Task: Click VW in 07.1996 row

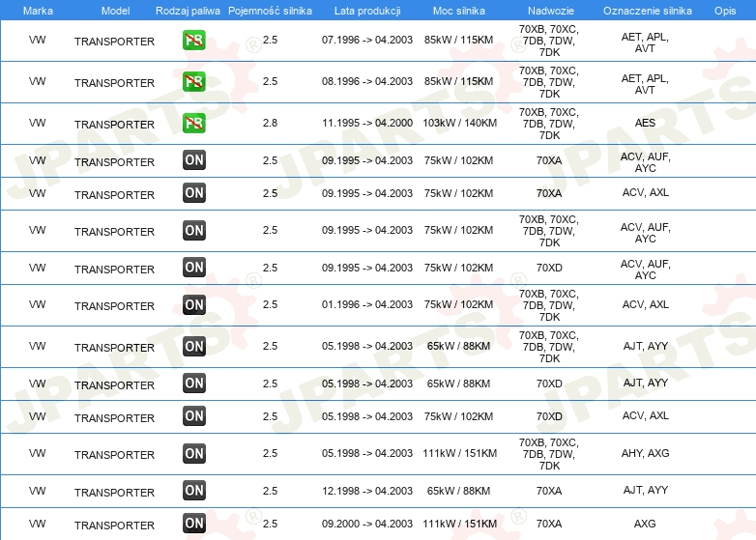Action: point(37,40)
